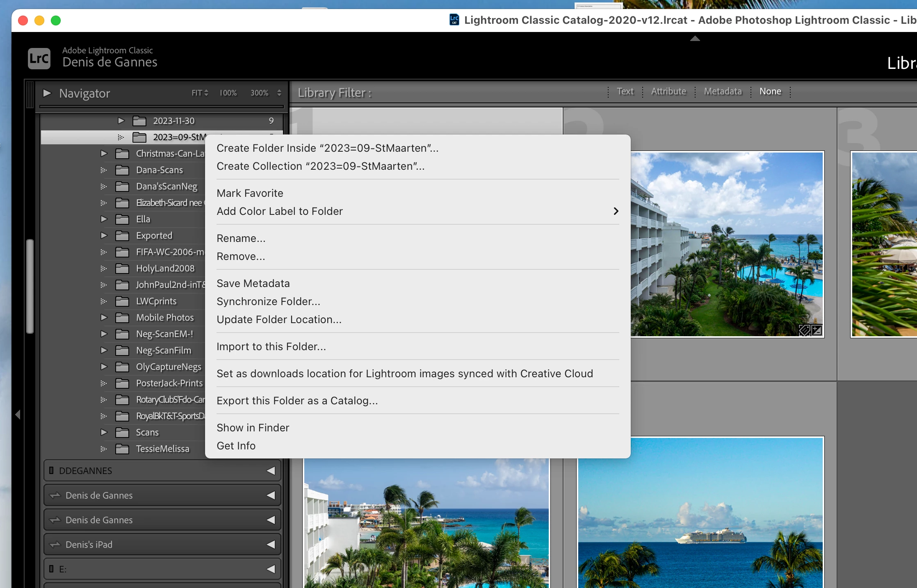Collapse the Navigator panel triangle
This screenshot has width=917, height=588.
coord(47,93)
